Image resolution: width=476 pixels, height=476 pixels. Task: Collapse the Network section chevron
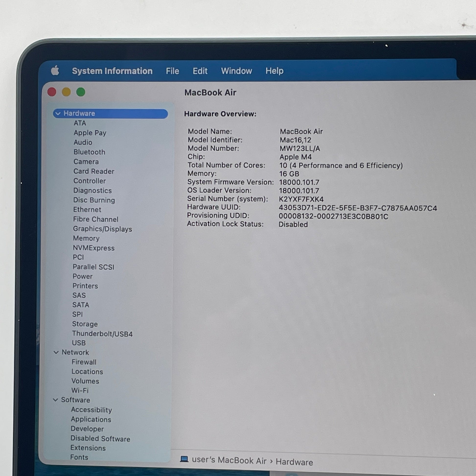click(56, 352)
